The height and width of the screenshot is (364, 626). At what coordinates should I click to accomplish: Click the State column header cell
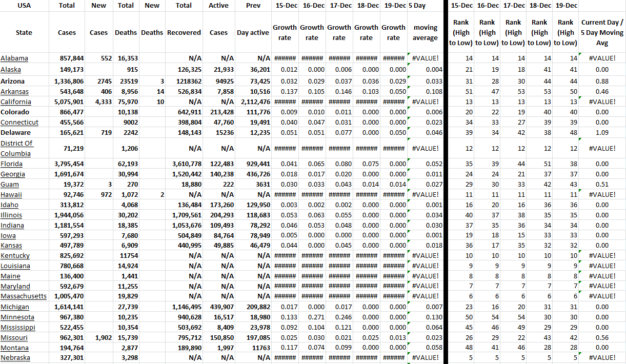click(x=24, y=33)
